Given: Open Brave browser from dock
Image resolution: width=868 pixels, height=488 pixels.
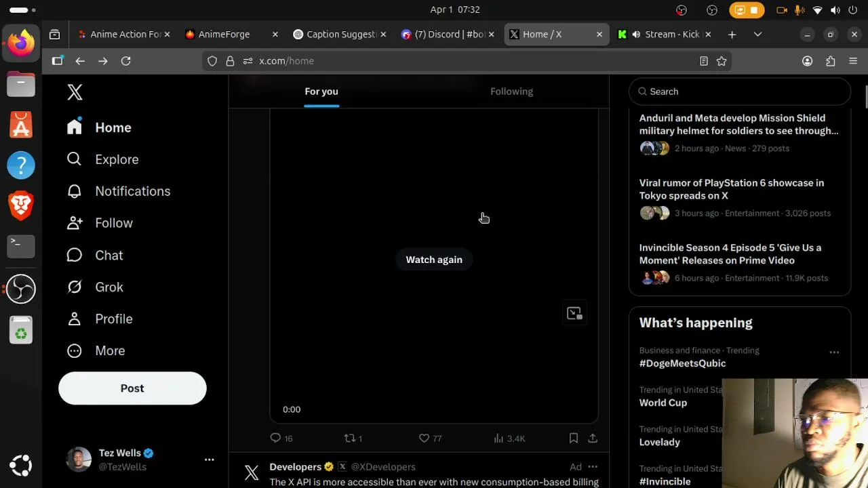Looking at the screenshot, I should point(21,205).
